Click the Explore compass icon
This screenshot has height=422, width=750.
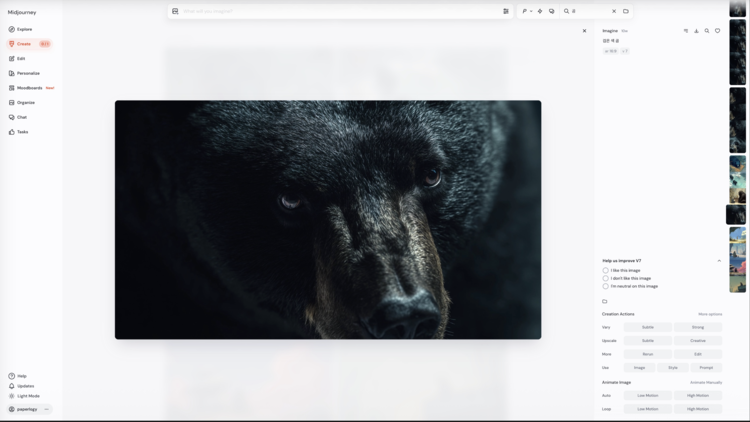coord(11,29)
